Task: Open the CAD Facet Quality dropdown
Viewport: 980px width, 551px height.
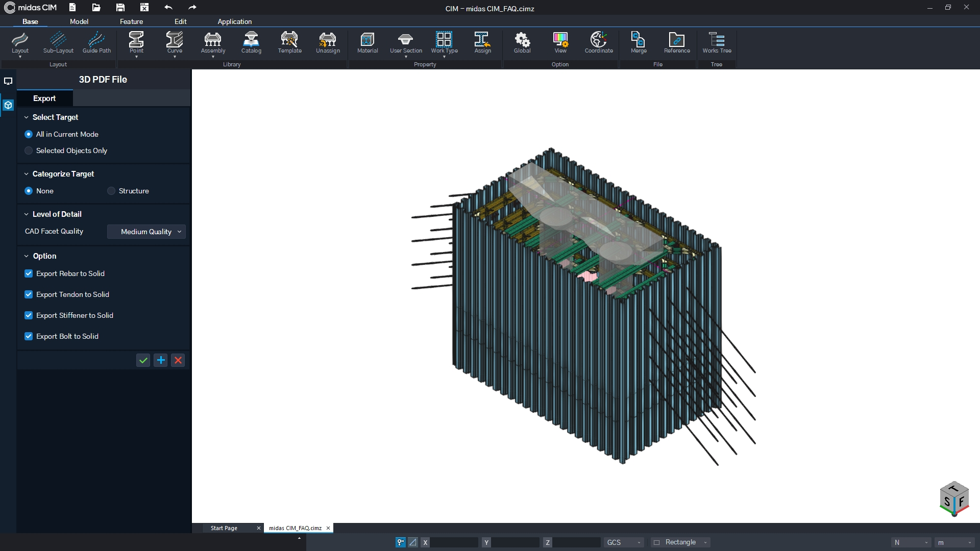Action: [x=146, y=231]
